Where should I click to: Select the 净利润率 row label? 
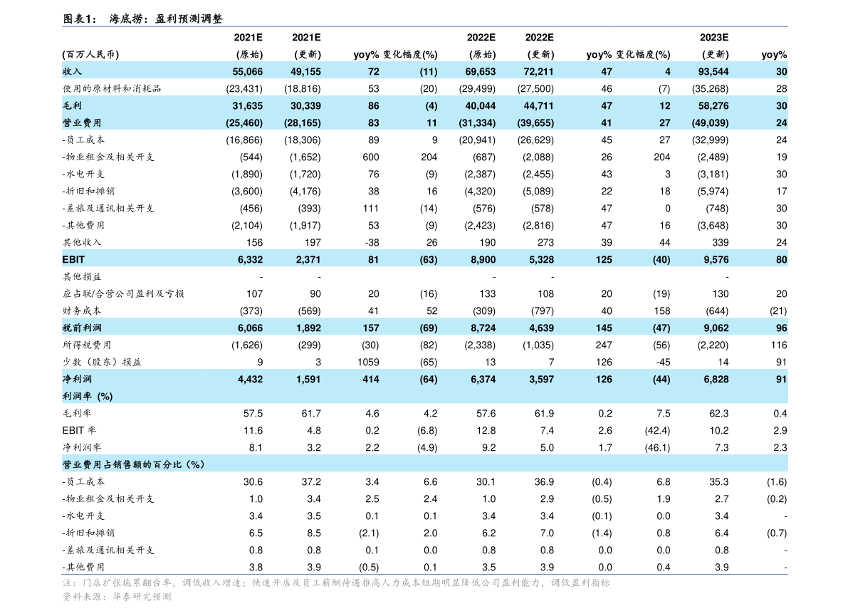click(x=82, y=448)
